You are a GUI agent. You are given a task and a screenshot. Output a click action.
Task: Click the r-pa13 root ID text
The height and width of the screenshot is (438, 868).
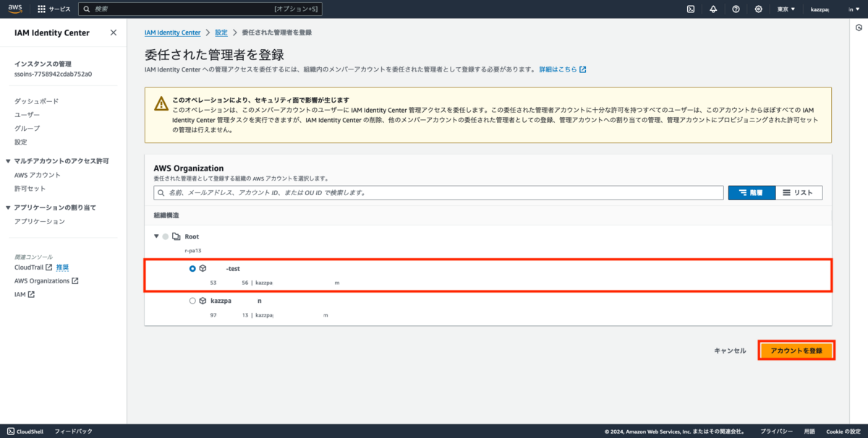[x=193, y=250]
